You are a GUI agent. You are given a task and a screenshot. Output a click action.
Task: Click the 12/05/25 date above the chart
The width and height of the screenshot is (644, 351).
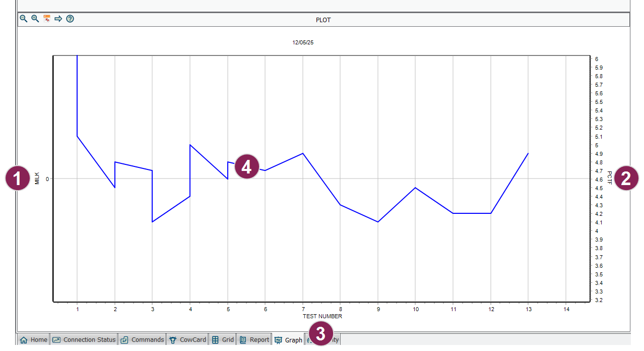coord(303,43)
